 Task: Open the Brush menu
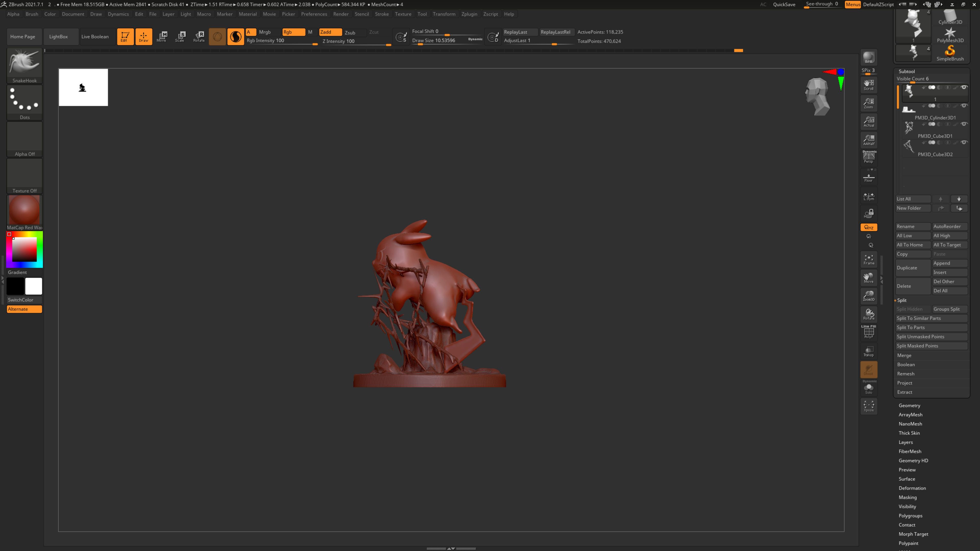[x=32, y=14]
